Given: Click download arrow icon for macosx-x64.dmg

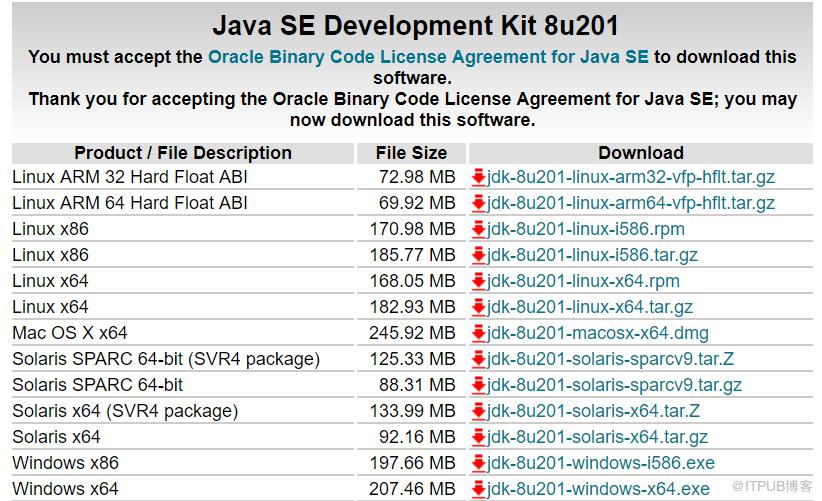Looking at the screenshot, I should point(478,333).
